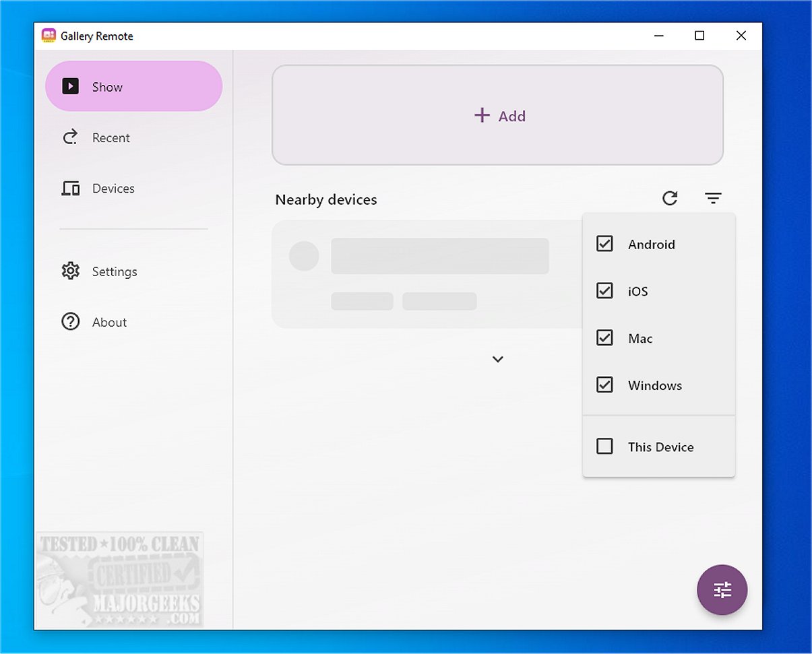The height and width of the screenshot is (654, 812).
Task: Uncheck the iOS filter checkbox
Action: pyautogui.click(x=604, y=291)
